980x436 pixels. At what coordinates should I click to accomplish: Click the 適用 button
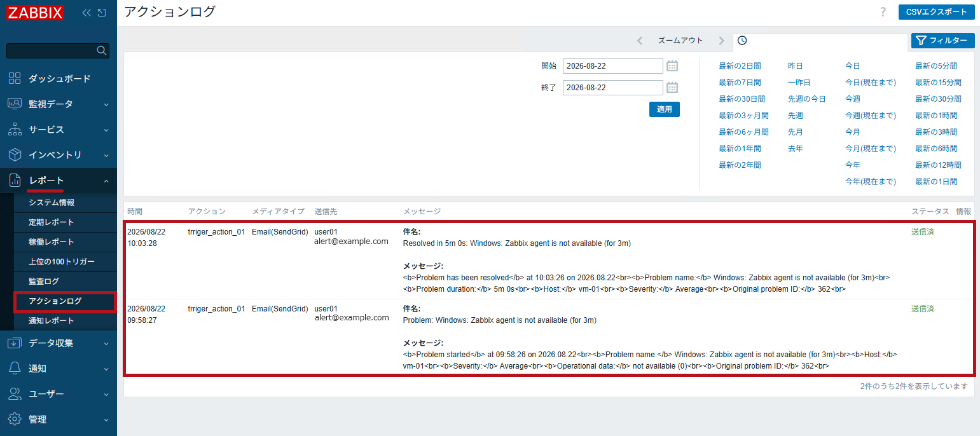[x=665, y=109]
